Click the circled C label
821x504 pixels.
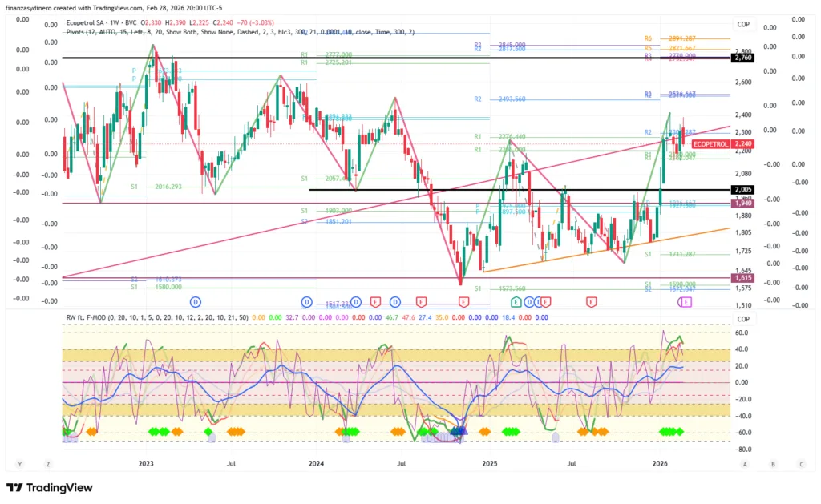(x=801, y=464)
